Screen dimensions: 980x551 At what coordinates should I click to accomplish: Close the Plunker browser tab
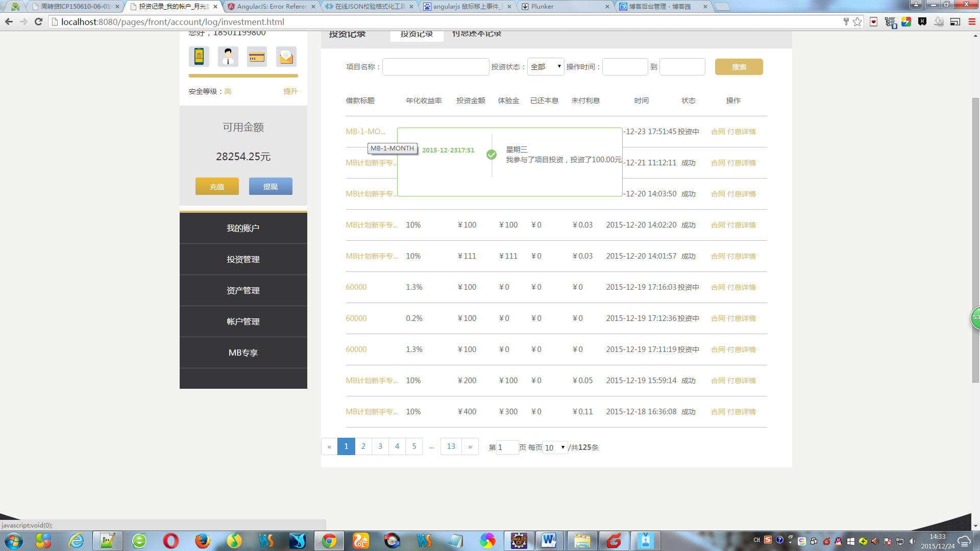pos(607,7)
